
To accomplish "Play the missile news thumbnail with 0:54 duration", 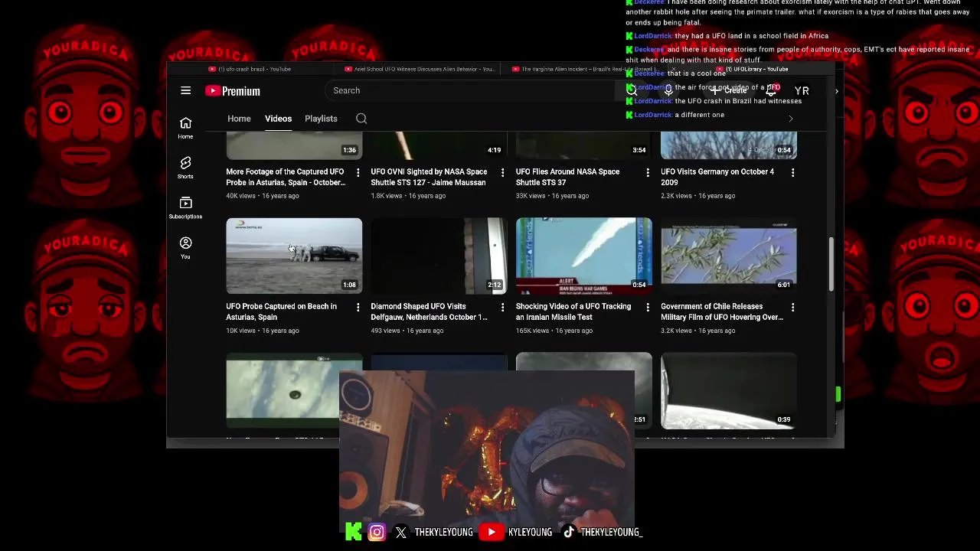I will pyautogui.click(x=584, y=256).
